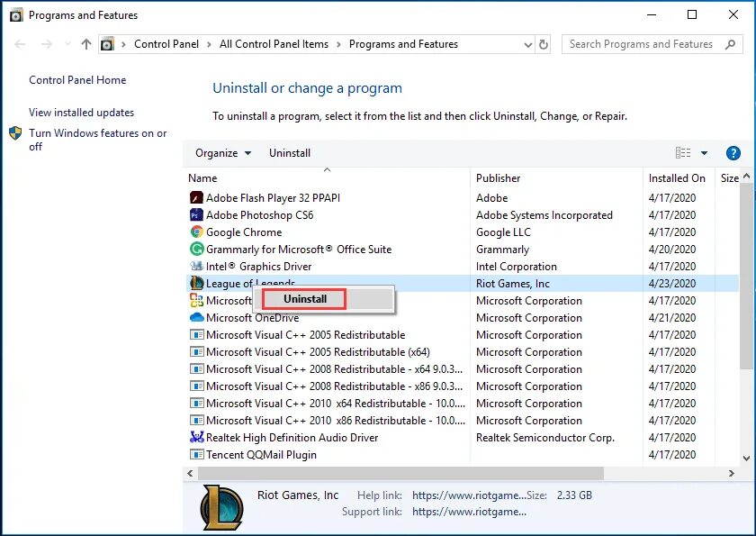The width and height of the screenshot is (756, 536).
Task: Click the Adobe Flash Player icon
Action: [x=196, y=198]
